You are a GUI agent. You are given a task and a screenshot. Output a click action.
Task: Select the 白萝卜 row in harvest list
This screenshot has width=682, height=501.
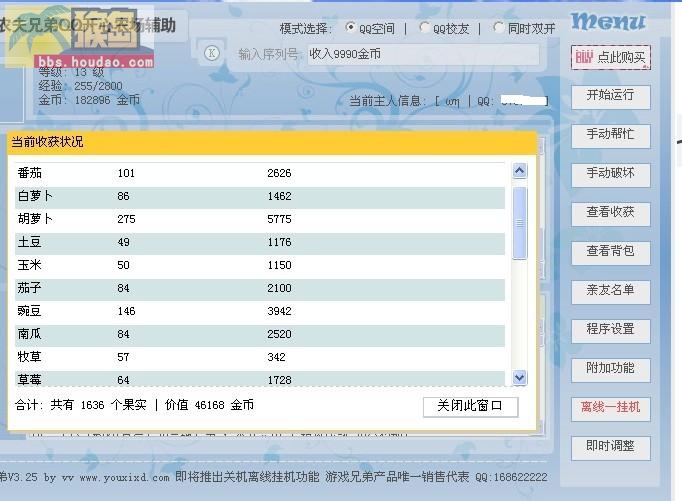[x=260, y=197]
